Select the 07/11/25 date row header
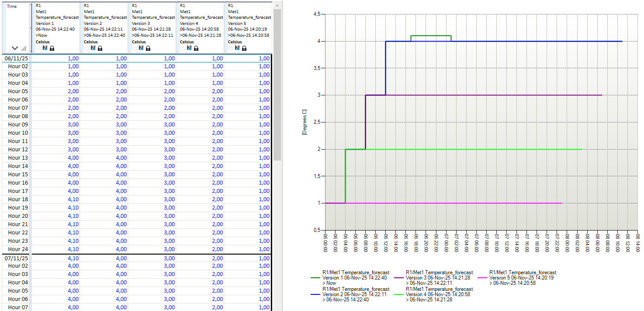Screen dimensions: 644x311 [16, 258]
